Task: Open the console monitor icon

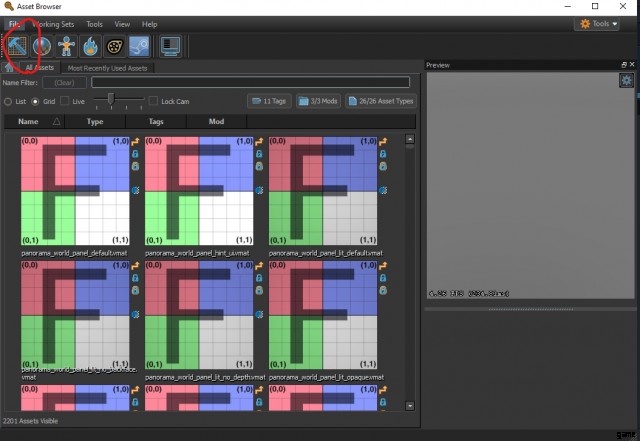Action: click(170, 45)
